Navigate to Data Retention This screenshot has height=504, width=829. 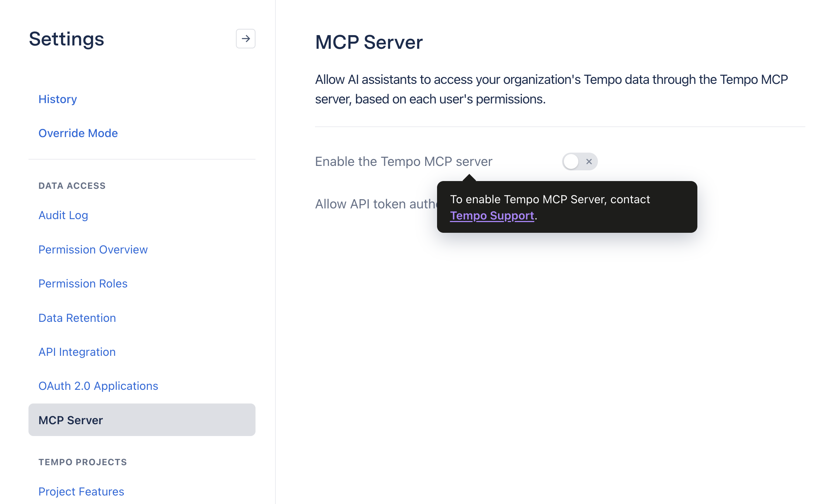point(77,318)
